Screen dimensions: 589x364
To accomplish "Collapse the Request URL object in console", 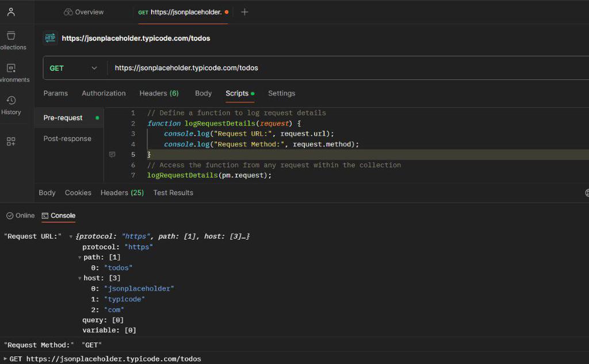I will pos(71,237).
